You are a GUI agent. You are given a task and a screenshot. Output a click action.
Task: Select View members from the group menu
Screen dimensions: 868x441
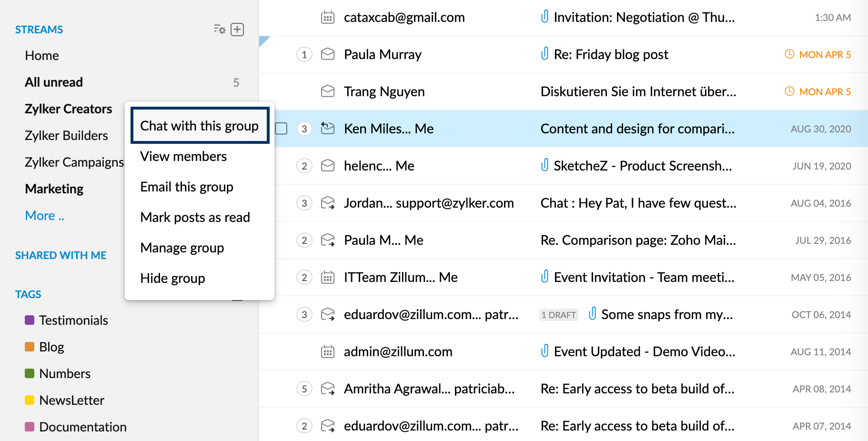pyautogui.click(x=183, y=156)
